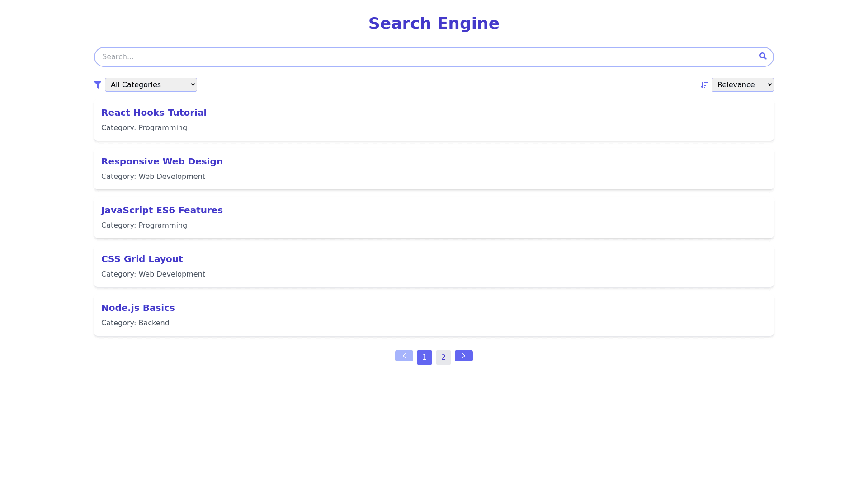The image size is (868, 488).
Task: Click the left arrow pagination icon
Action: pyautogui.click(x=404, y=356)
